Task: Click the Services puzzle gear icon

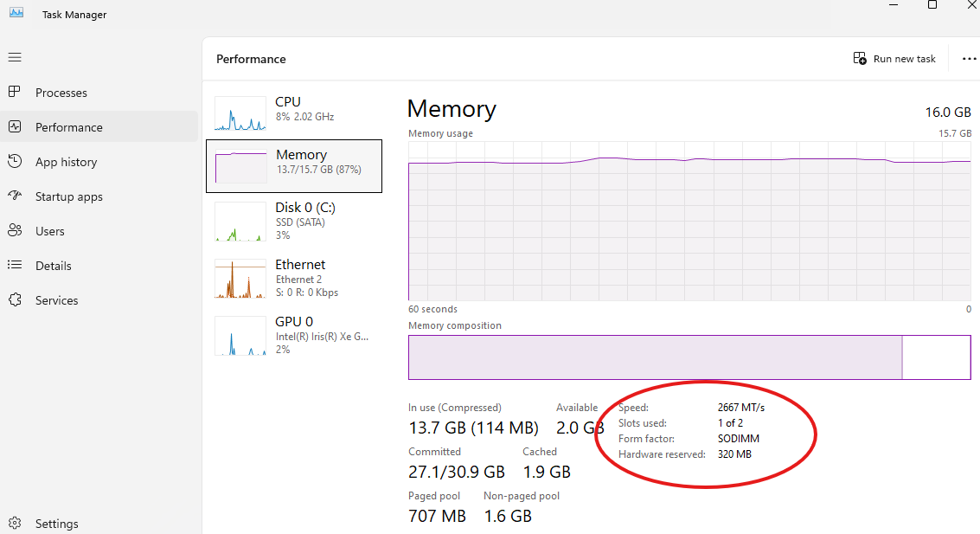Action: click(x=15, y=299)
